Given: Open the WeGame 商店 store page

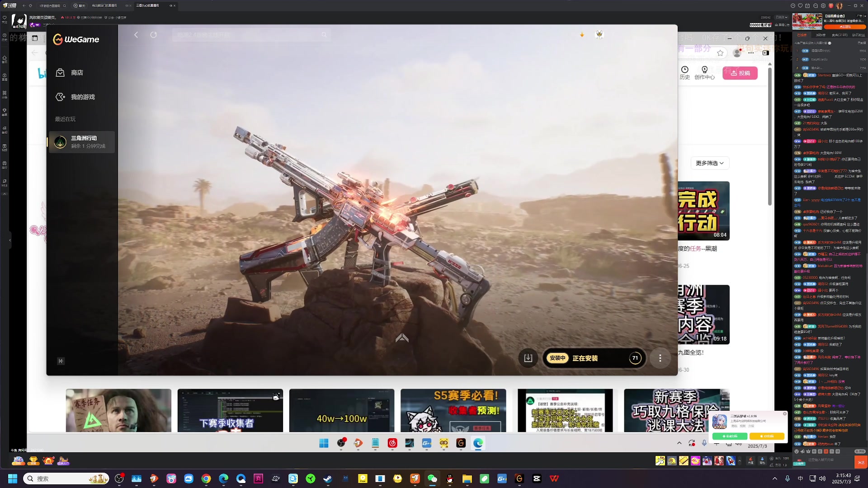Looking at the screenshot, I should click(x=69, y=73).
